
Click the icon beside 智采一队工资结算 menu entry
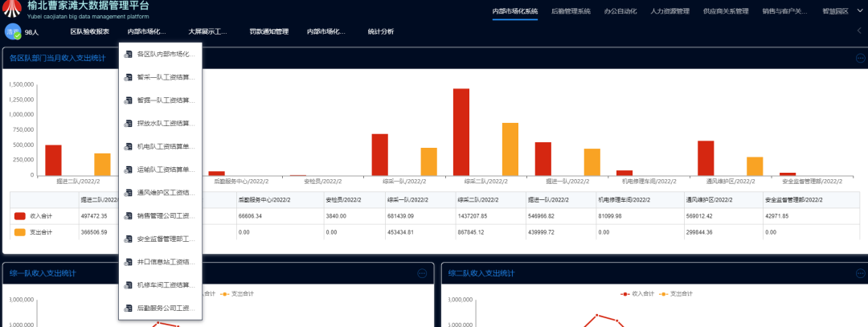129,78
